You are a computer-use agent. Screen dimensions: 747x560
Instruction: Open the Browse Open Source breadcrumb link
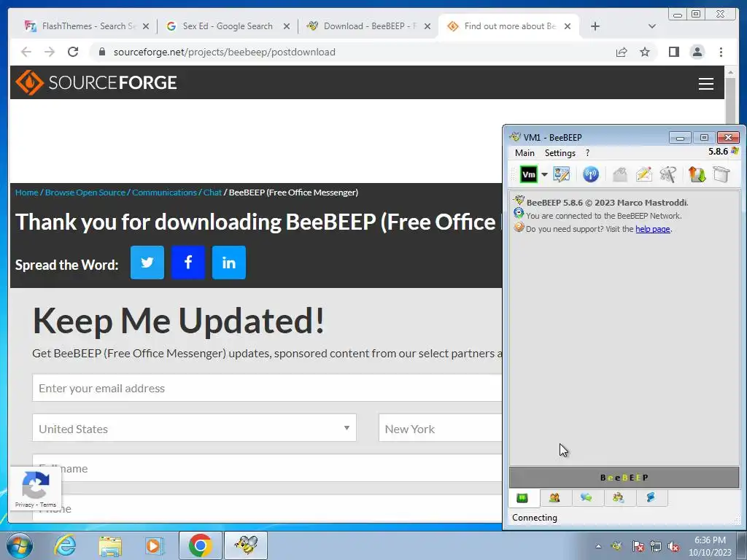tap(85, 192)
